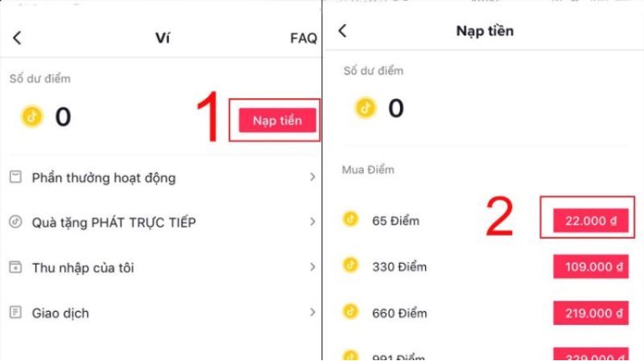
Task: Expand Quà tặng PHÁT TRỰC TIẾP chevron
Action: (312, 222)
